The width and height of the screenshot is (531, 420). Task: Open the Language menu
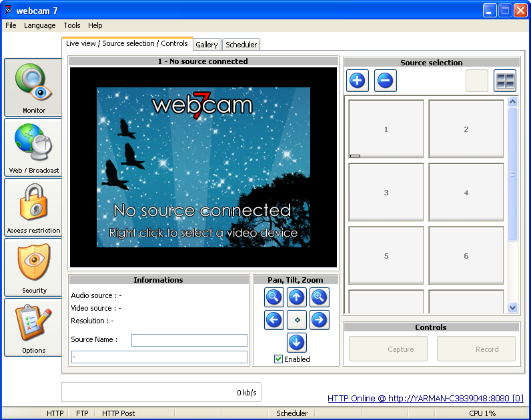click(39, 25)
